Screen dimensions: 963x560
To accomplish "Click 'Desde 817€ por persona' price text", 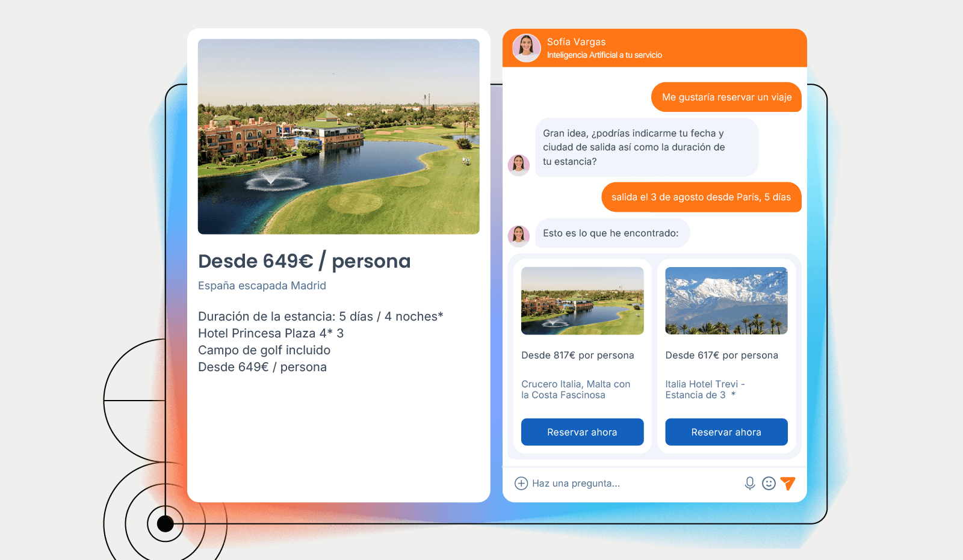I will tap(577, 355).
